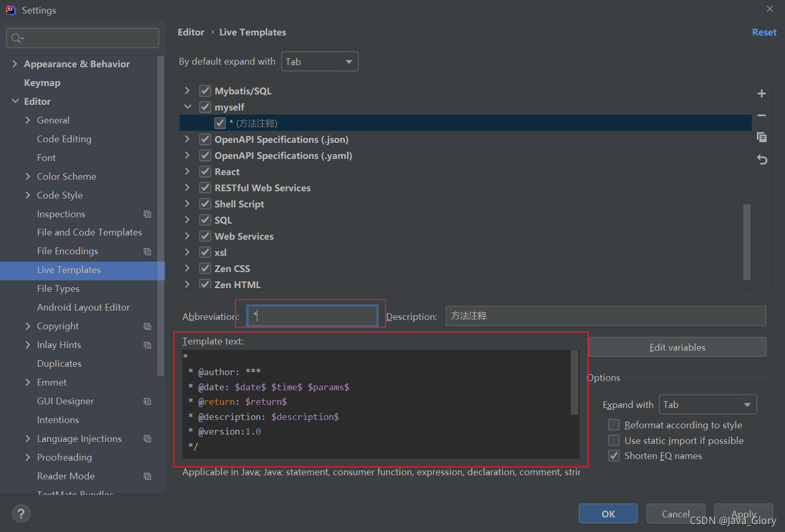Close the Settings dialog window
The height and width of the screenshot is (532, 785).
(x=769, y=9)
